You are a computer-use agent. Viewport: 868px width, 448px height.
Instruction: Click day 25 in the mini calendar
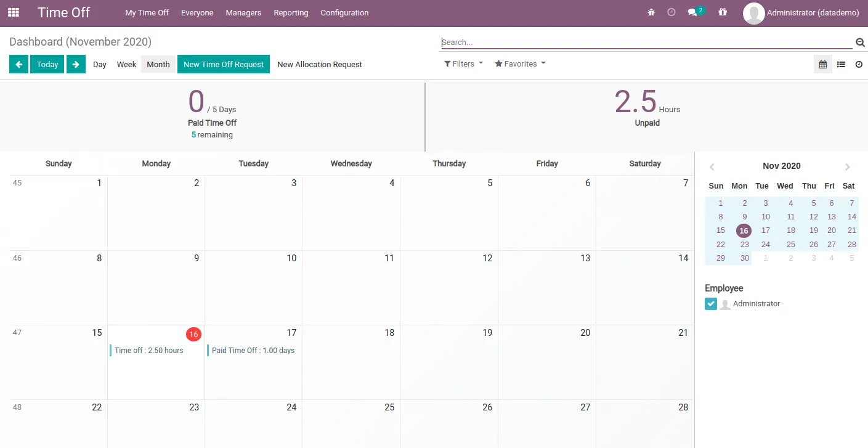point(791,245)
